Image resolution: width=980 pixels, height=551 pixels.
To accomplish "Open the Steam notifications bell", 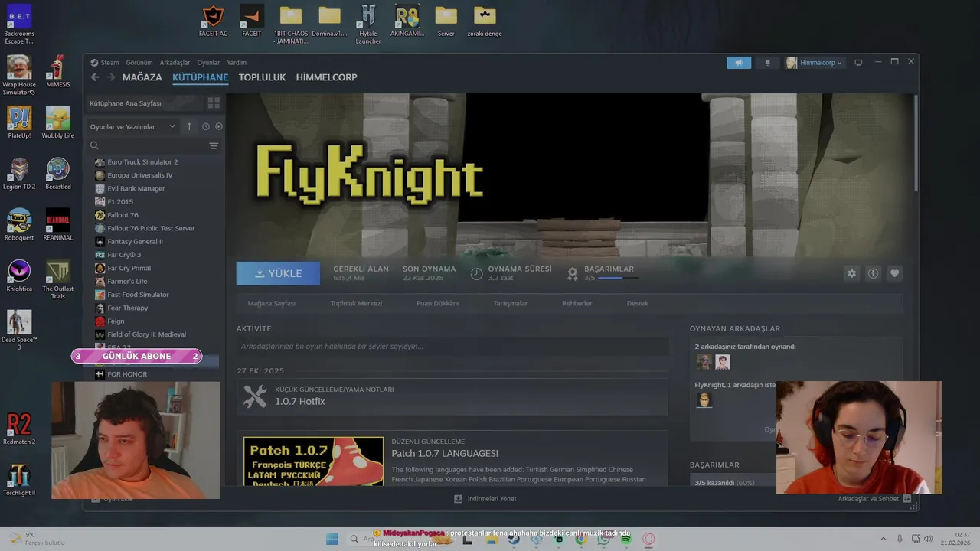I will (768, 63).
